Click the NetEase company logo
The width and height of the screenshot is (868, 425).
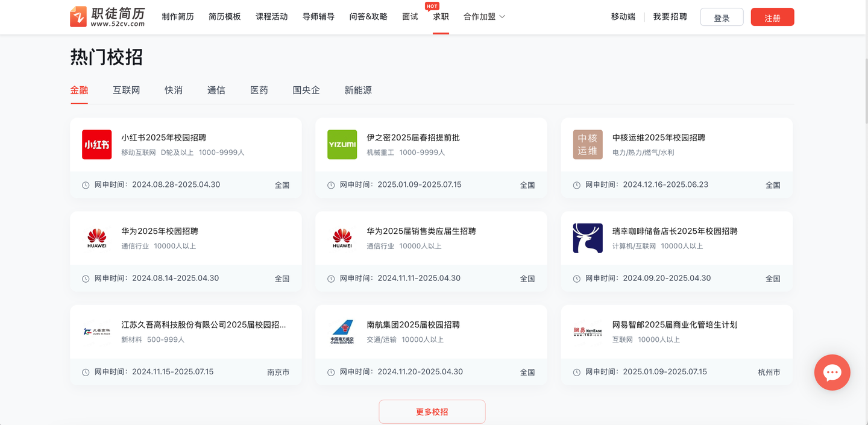tap(588, 332)
